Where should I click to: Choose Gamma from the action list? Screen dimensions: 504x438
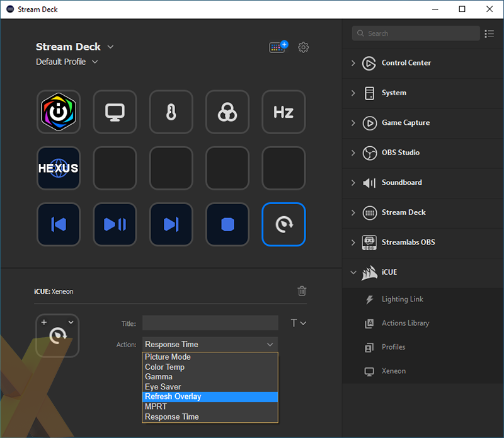(210, 377)
